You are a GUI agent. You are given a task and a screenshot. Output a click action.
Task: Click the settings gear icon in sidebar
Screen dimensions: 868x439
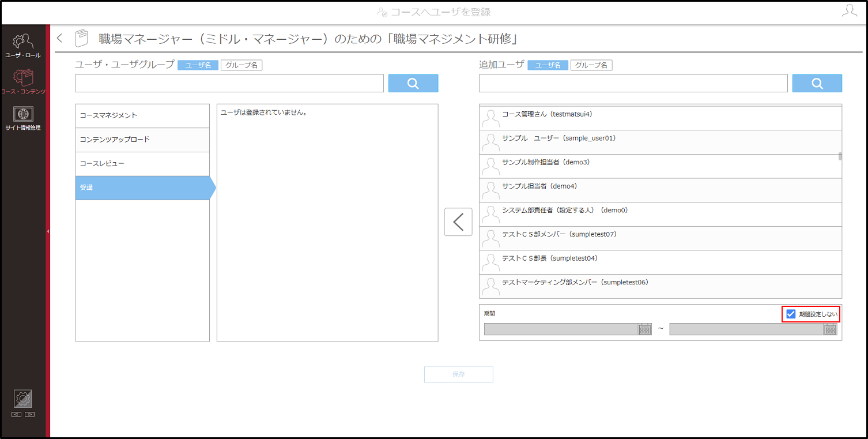[x=23, y=399]
